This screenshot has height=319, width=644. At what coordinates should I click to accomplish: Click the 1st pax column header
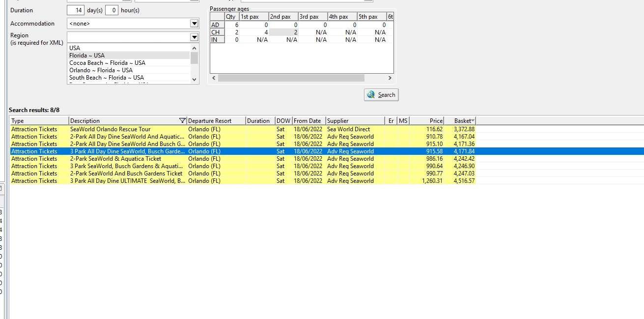click(x=254, y=17)
